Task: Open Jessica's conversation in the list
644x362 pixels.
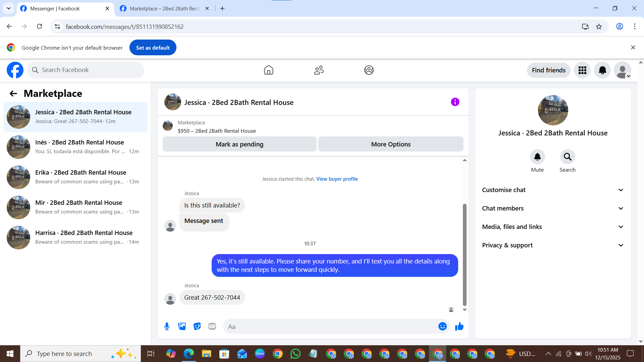Action: tap(75, 117)
